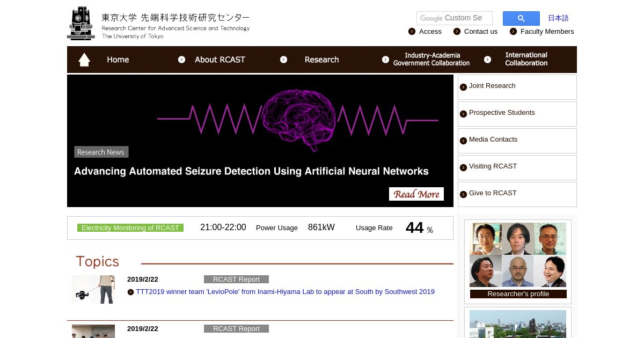Click the Read More button on banner
This screenshot has height=338, width=644.
tap(416, 194)
